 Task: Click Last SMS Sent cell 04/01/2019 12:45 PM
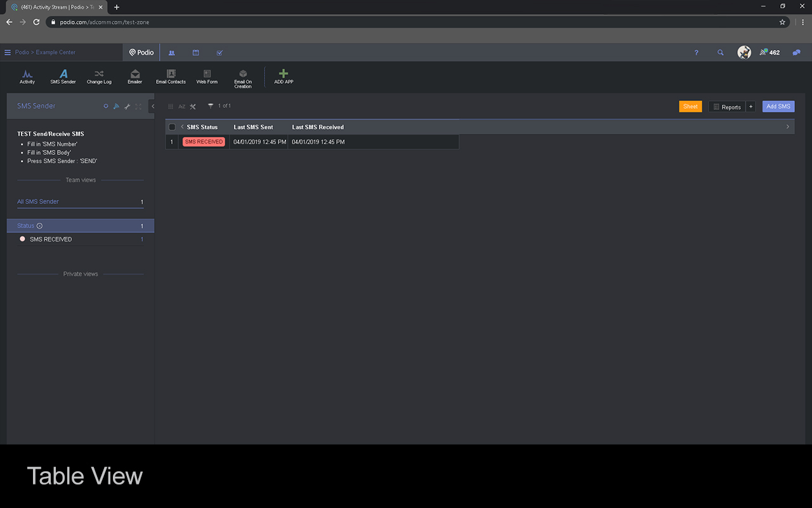(259, 142)
